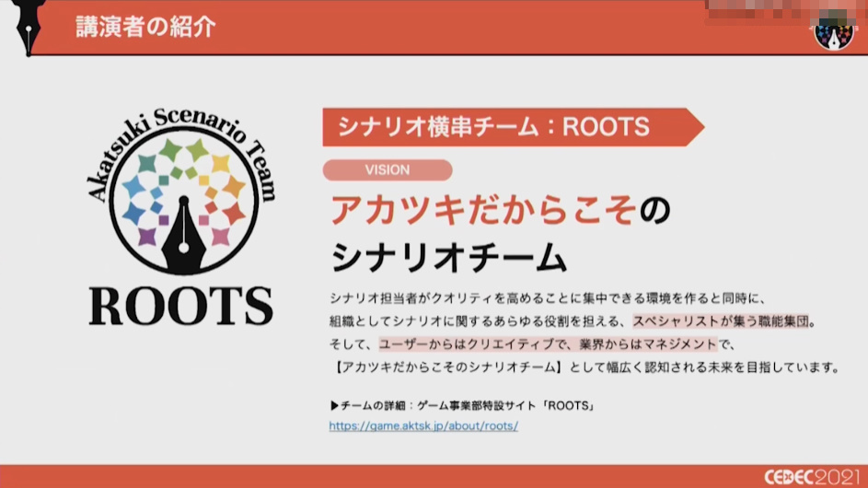Click the 【アカツキだからこそのシナリオチーム】 line
This screenshot has height=488, width=868.
click(586, 367)
